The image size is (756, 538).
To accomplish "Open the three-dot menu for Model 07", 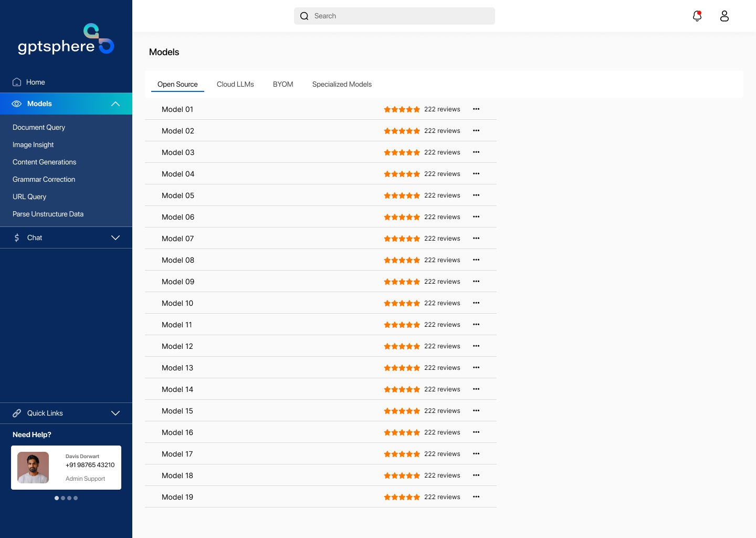I will click(476, 239).
